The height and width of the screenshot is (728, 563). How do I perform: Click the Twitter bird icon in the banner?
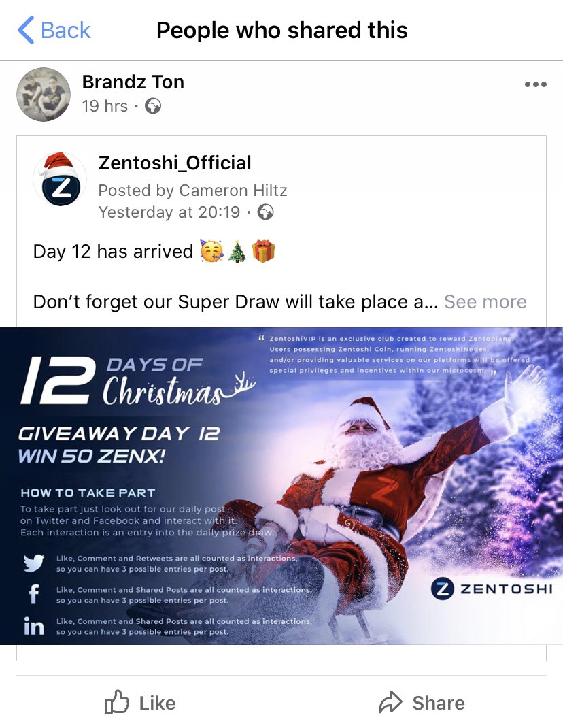click(33, 563)
